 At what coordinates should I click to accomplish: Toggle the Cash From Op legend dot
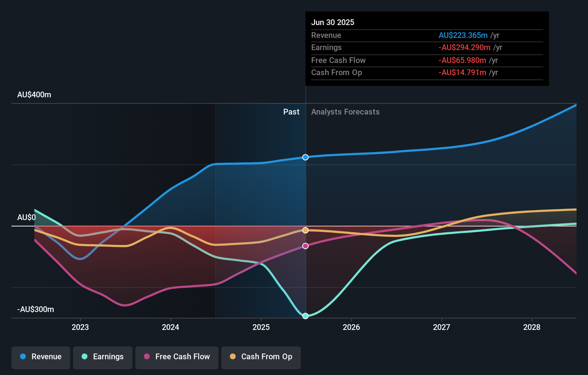click(233, 356)
